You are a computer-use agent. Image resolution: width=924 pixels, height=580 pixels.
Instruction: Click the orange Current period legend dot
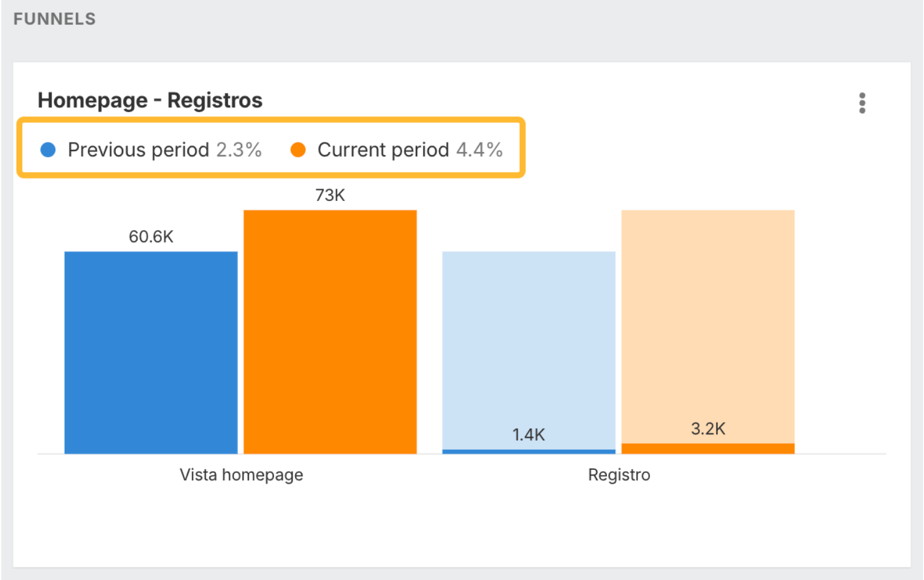[x=298, y=149]
